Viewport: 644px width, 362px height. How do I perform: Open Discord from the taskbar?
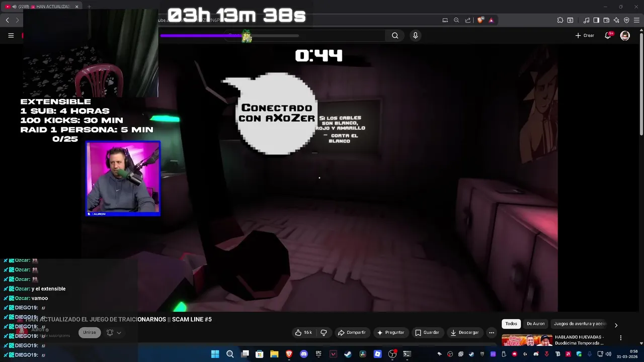(304, 354)
